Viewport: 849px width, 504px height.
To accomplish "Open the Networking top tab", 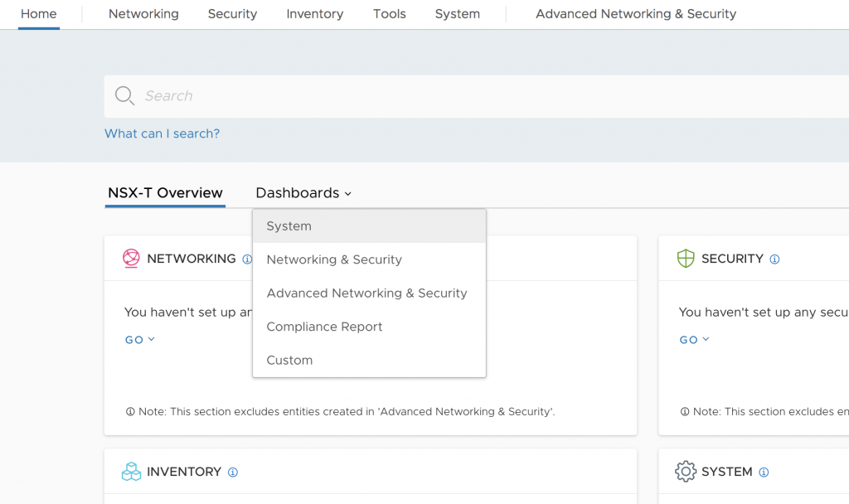I will (143, 14).
